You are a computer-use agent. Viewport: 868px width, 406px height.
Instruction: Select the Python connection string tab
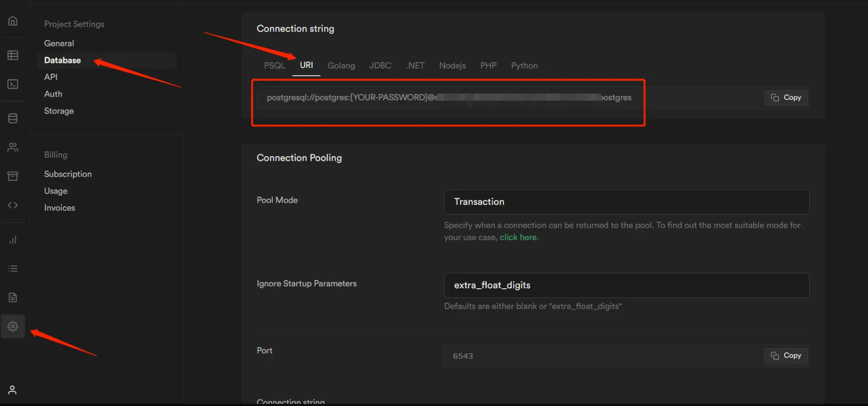tap(524, 66)
